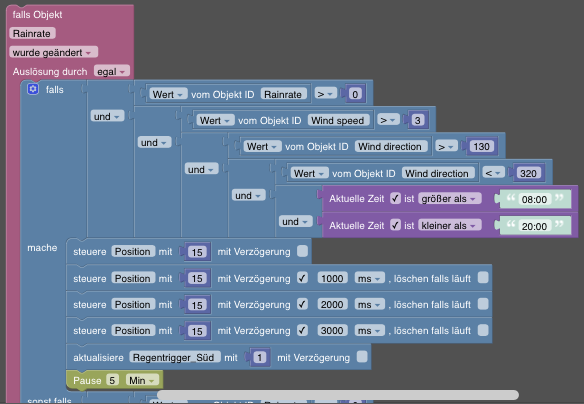The width and height of the screenshot is (584, 404).
Task: Open the 'egal' trigger source dropdown
Action: 111,71
